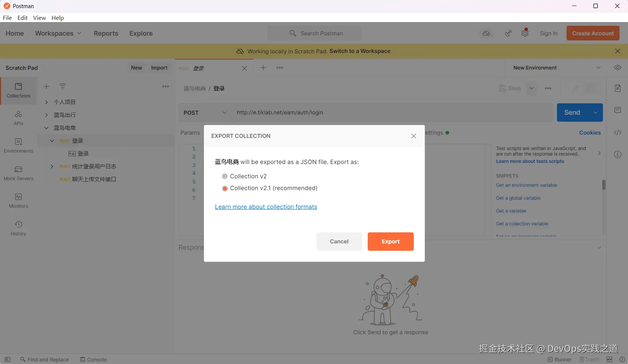Image resolution: width=628 pixels, height=364 pixels.
Task: Open the Console from status bar
Action: click(x=94, y=360)
